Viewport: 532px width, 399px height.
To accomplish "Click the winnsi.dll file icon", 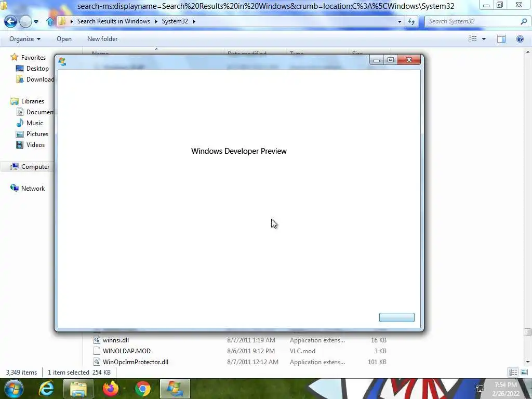I will pyautogui.click(x=97, y=340).
